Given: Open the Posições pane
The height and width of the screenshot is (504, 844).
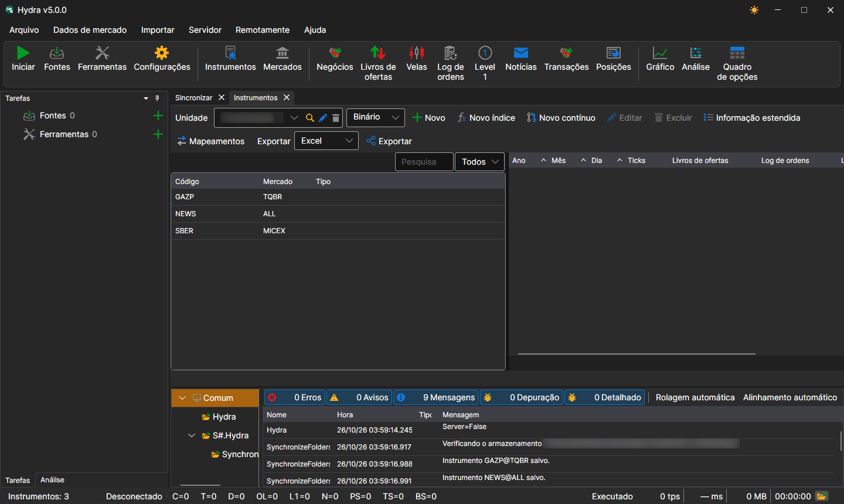Looking at the screenshot, I should coord(614,59).
